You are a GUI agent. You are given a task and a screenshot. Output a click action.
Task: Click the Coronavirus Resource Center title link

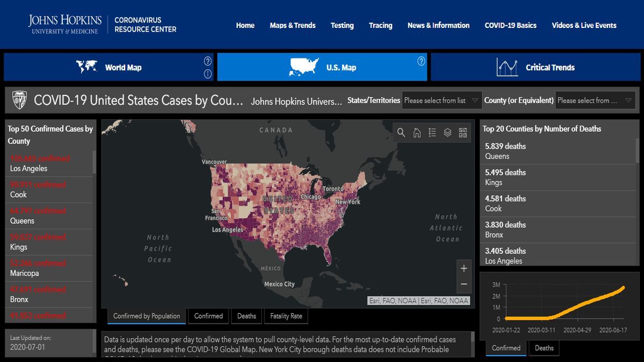(x=145, y=25)
